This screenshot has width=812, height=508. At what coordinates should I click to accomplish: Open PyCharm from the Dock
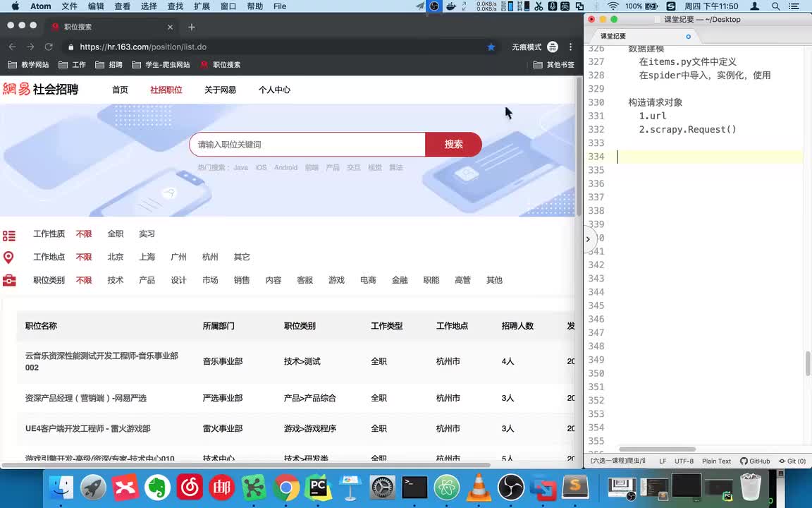click(318, 488)
